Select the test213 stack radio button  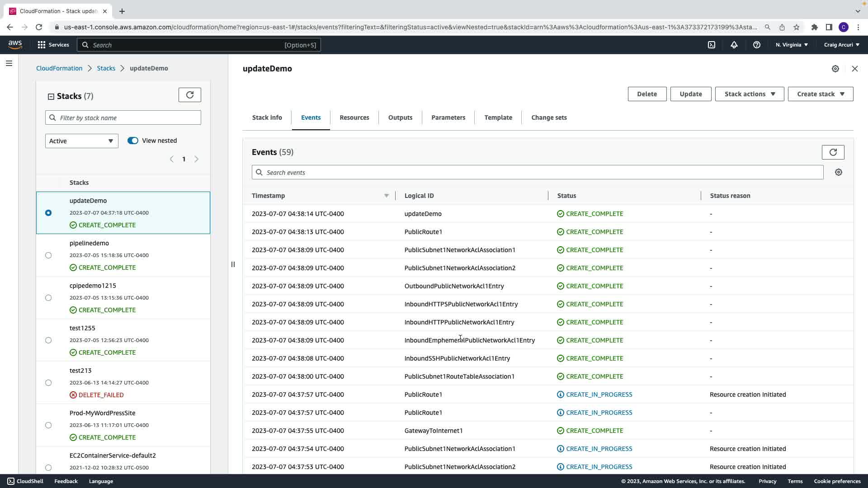[x=48, y=383]
